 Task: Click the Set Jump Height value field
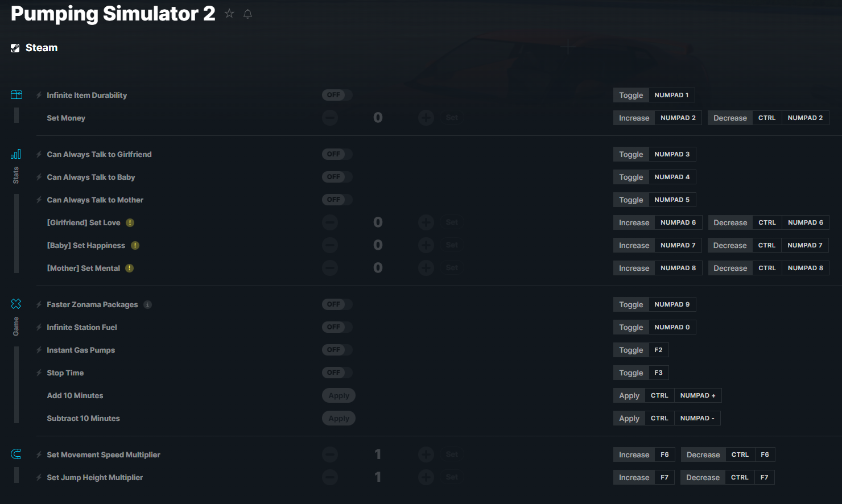coord(378,477)
